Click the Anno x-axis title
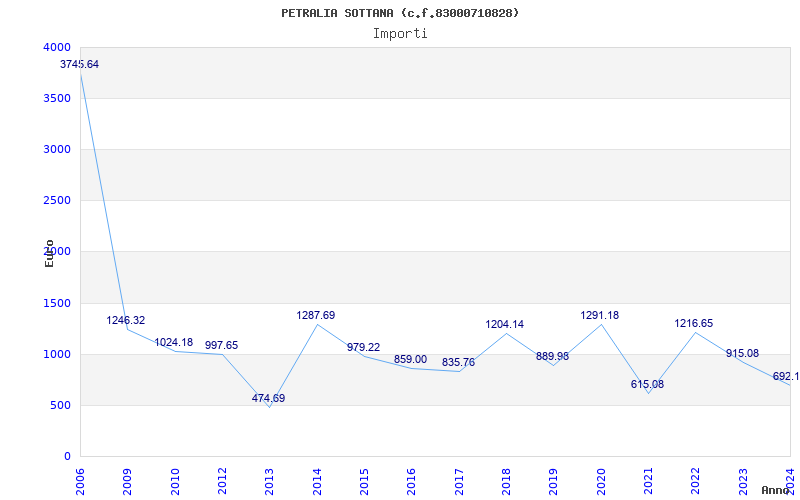The image size is (800, 500). click(x=775, y=491)
